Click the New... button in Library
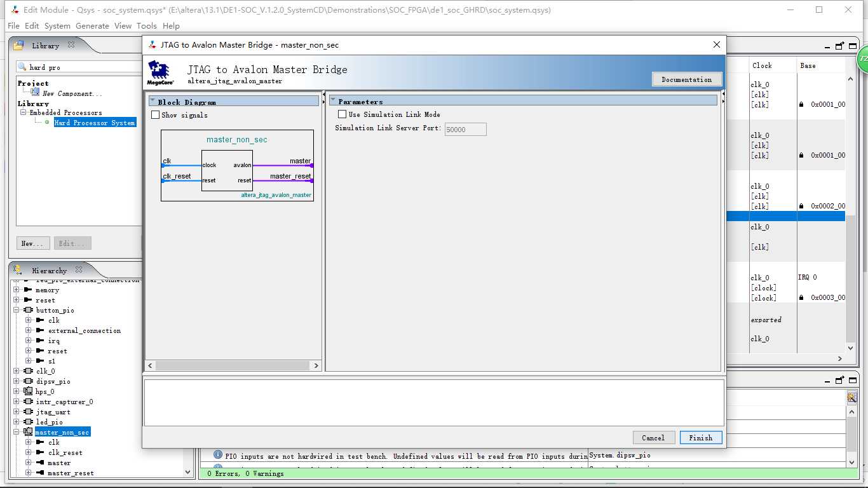 point(32,243)
